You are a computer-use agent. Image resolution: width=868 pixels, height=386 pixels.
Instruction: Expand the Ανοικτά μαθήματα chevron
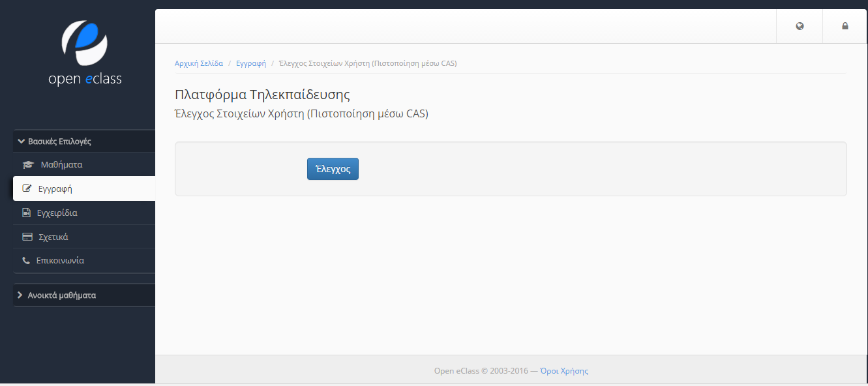click(x=20, y=295)
